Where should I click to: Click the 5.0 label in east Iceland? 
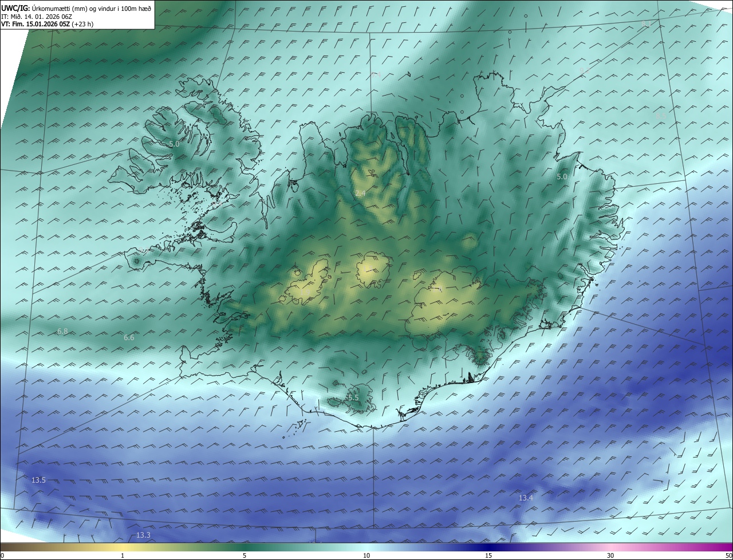(562, 177)
